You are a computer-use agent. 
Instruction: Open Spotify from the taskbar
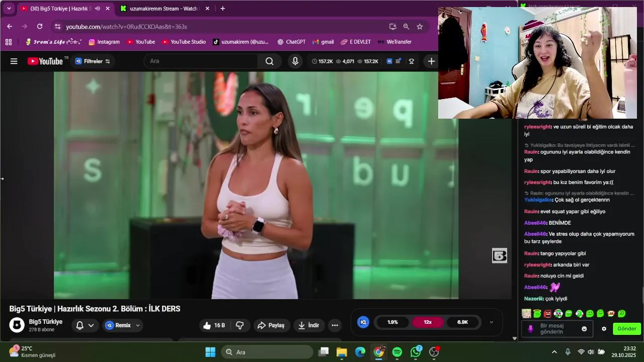397,352
